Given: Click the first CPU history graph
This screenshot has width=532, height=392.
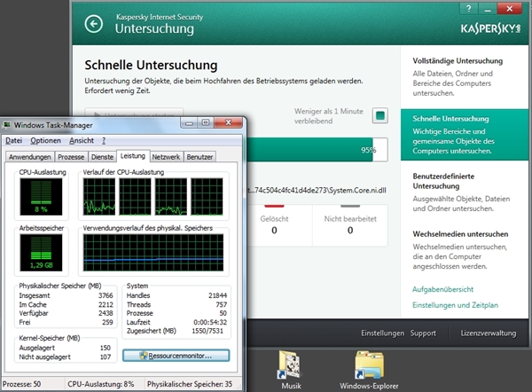Looking at the screenshot, I should (99, 197).
